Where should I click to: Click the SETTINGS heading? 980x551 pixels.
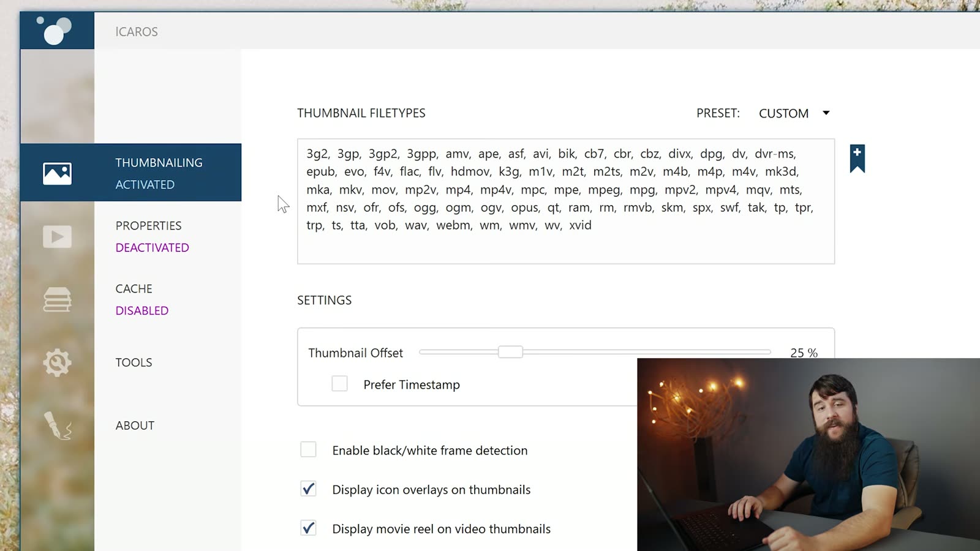tap(325, 301)
